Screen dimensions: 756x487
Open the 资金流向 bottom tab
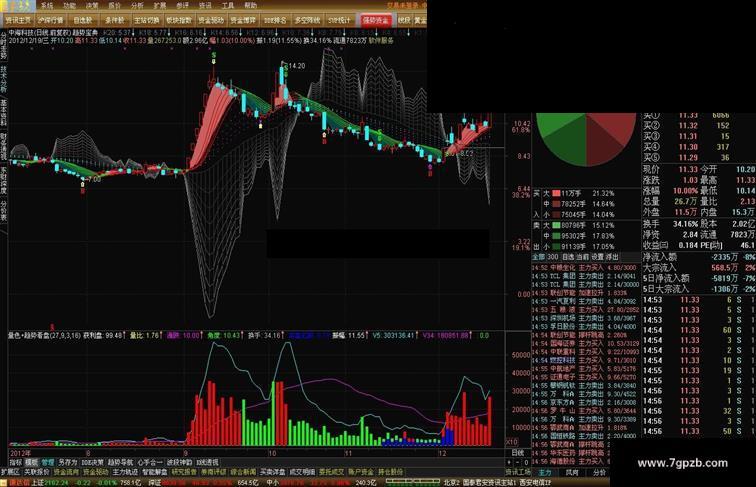66,472
